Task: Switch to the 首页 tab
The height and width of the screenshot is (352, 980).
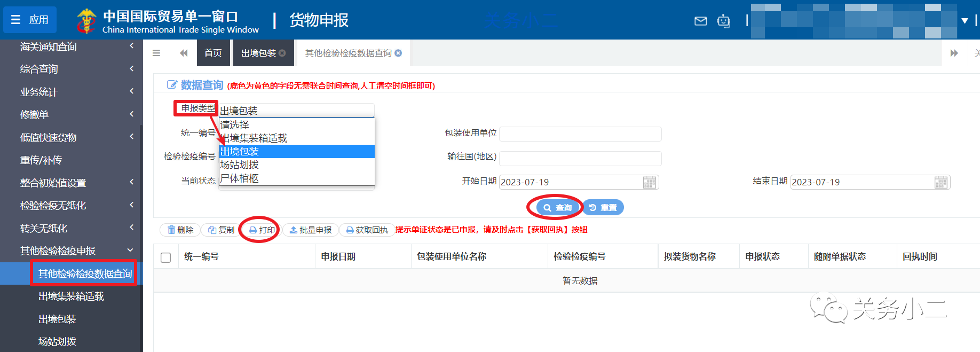Action: click(x=213, y=53)
